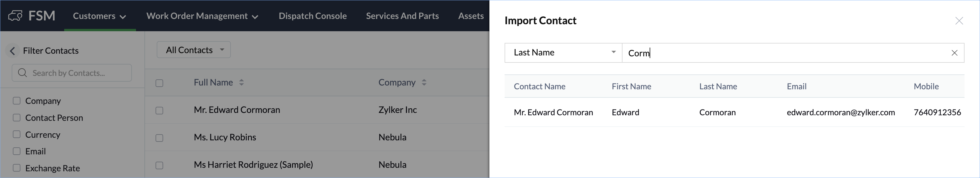Select Mr. Edward Cormoran in import results

[553, 113]
